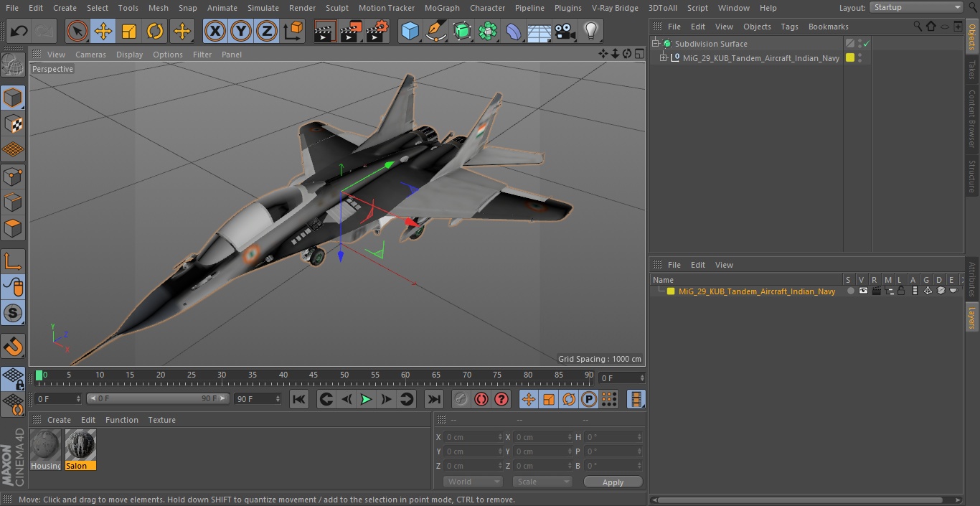Open the MoGraph menu

442,8
